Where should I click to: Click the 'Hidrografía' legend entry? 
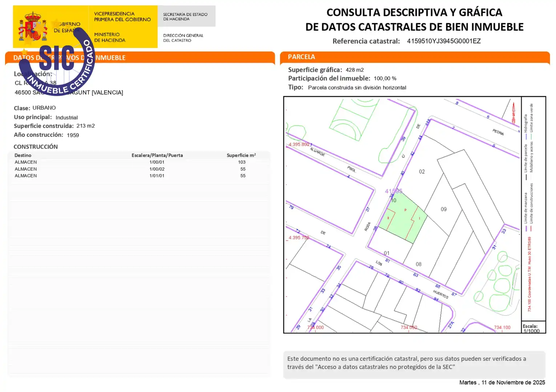[x=525, y=127]
